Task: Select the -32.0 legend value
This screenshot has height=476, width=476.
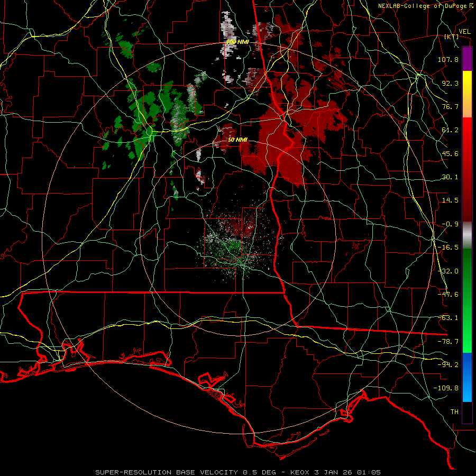Action: point(448,271)
